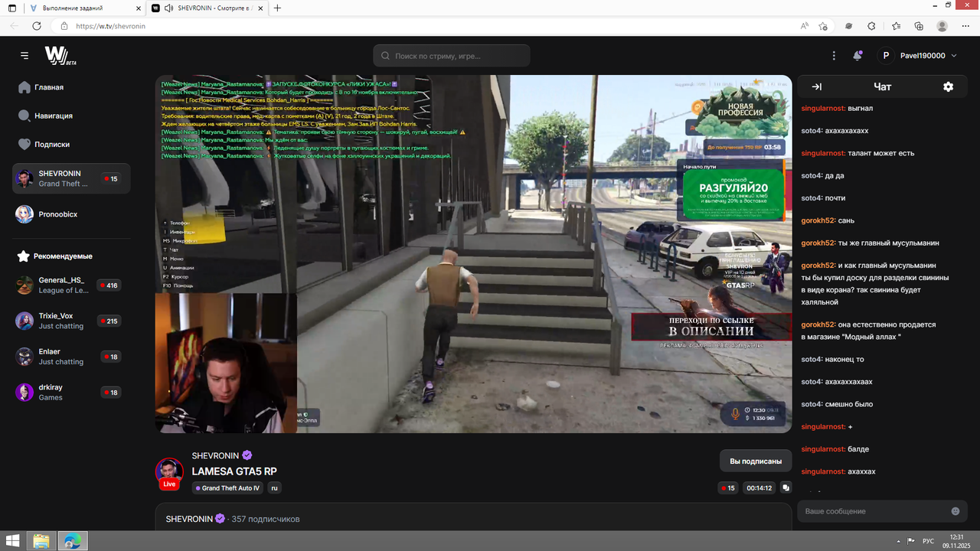980x551 pixels.
Task: Open Trixie_Vox recommended channel
Action: (x=71, y=321)
